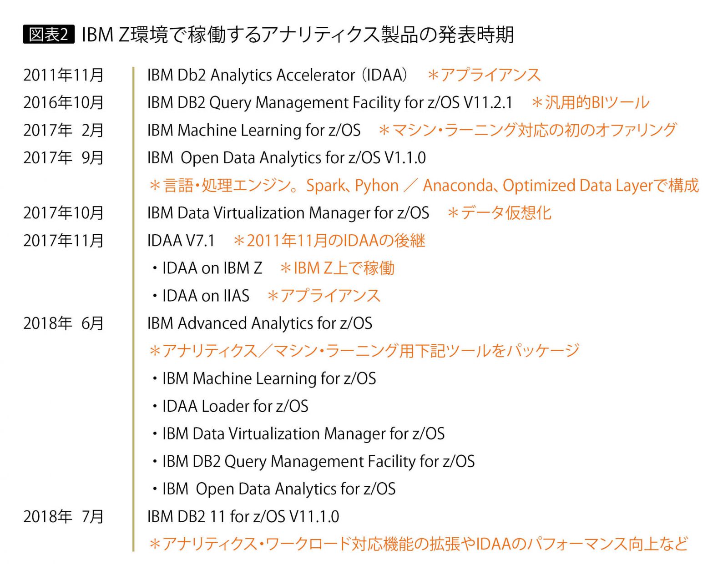Click the データ仮想化 orange note
This screenshot has height=575, width=728.
(500, 213)
